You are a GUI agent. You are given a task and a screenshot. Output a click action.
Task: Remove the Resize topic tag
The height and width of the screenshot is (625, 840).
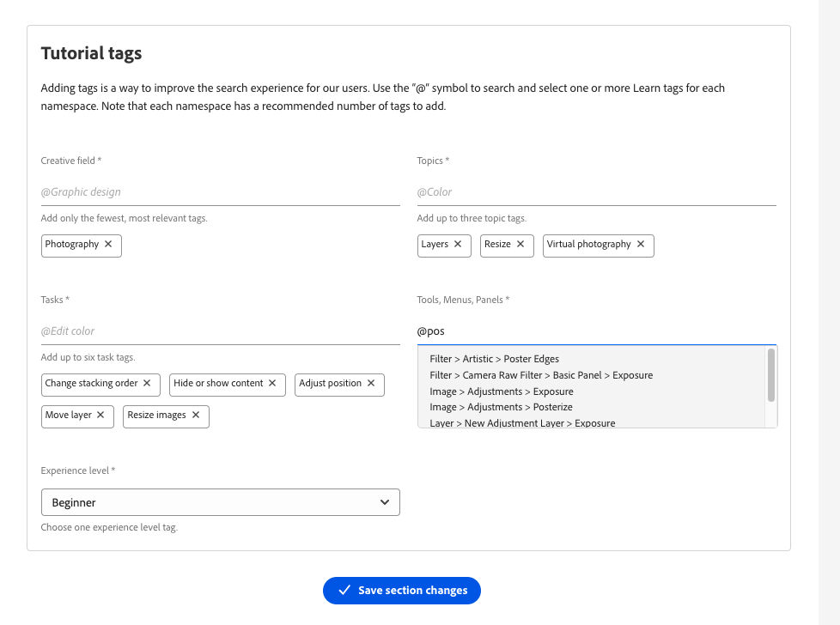click(x=520, y=245)
